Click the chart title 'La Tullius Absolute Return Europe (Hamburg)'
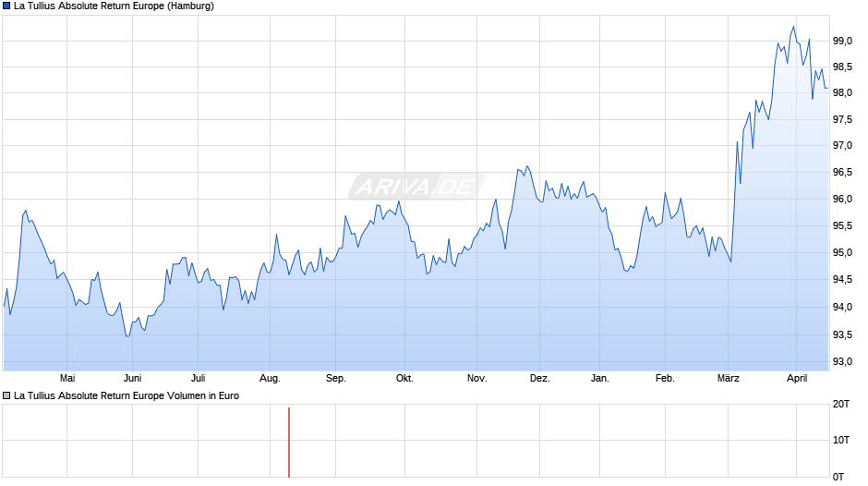 tap(114, 6)
